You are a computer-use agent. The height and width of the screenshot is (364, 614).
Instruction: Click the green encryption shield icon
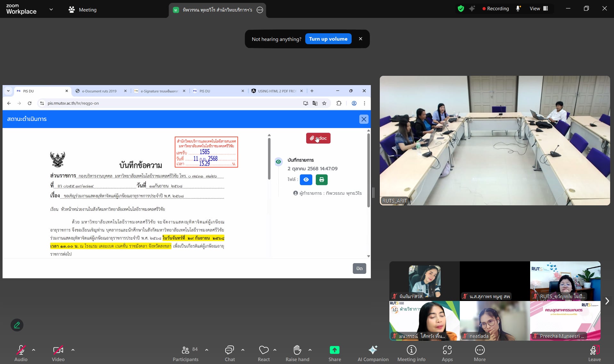(x=461, y=9)
